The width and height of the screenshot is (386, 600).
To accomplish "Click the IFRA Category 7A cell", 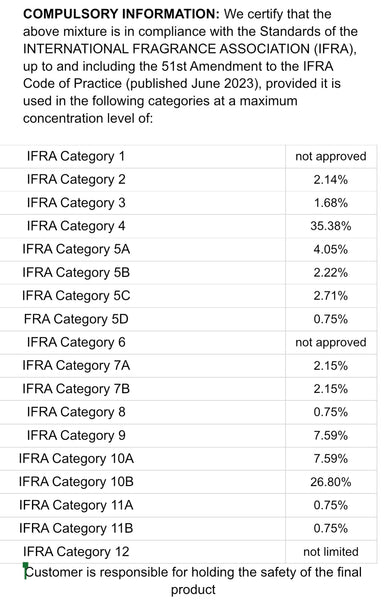I will point(142,366).
